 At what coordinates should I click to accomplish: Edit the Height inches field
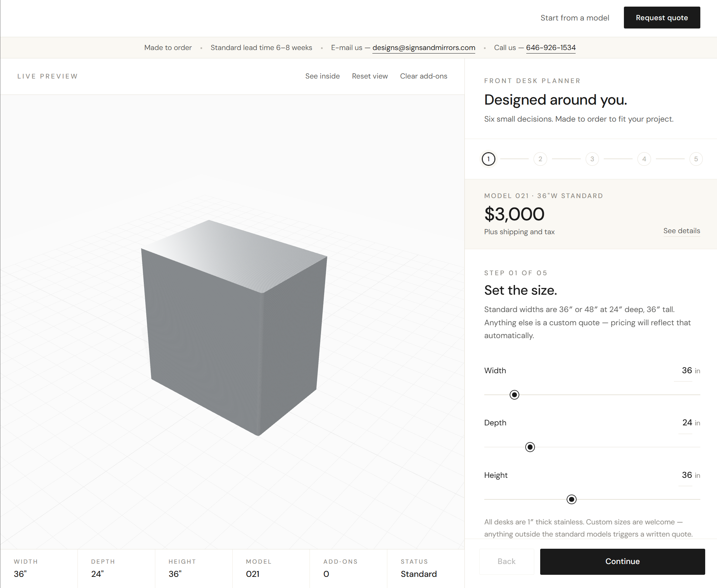click(x=686, y=475)
